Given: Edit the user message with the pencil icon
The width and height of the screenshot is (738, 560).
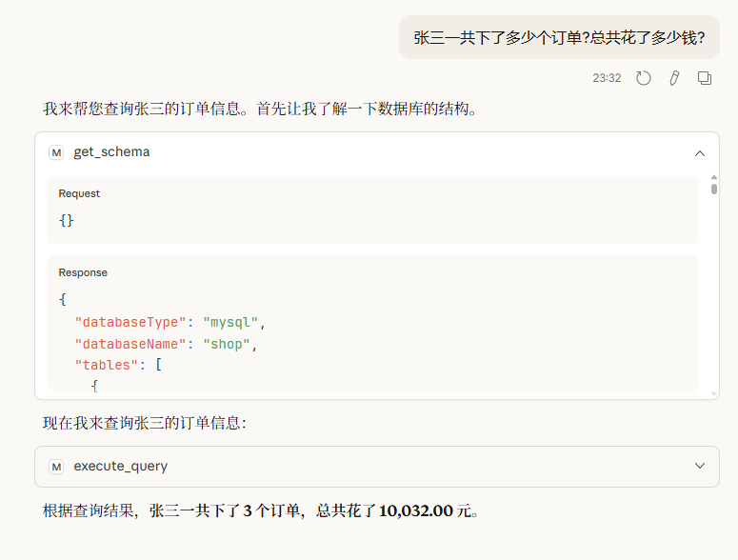Looking at the screenshot, I should coord(674,78).
